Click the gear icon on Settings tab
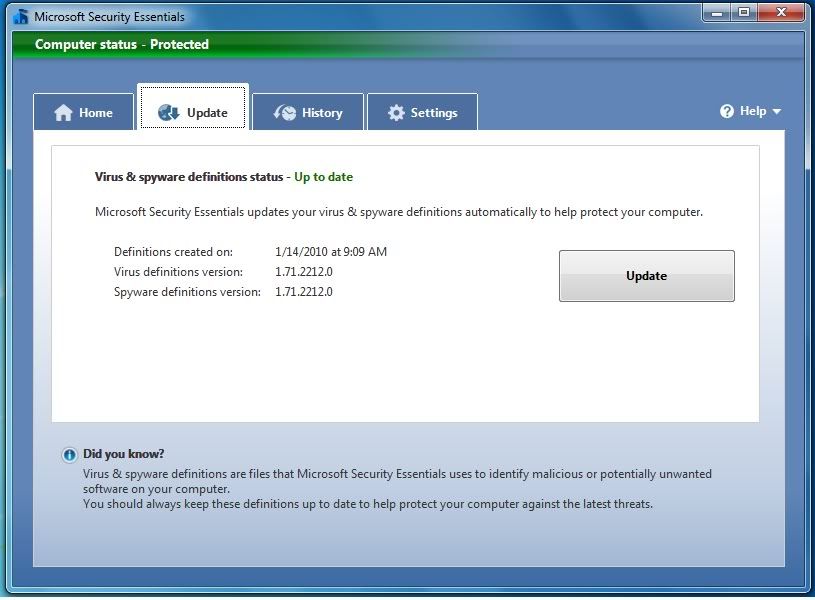The width and height of the screenshot is (815, 600). (396, 112)
